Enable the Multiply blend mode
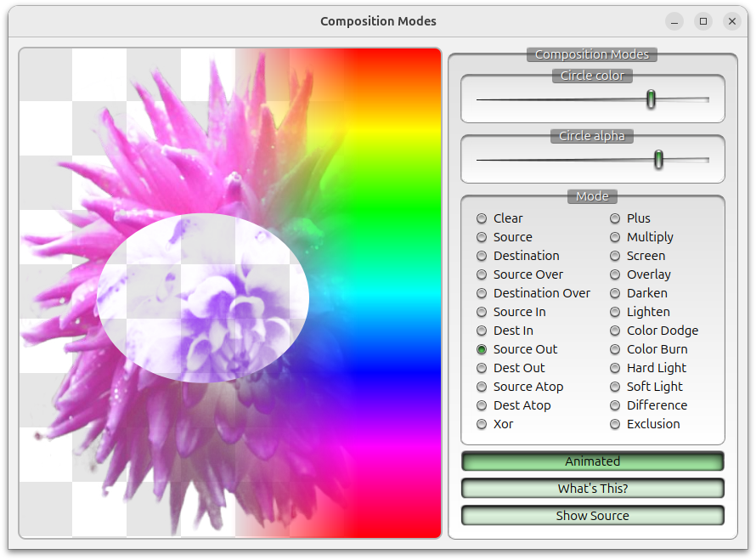Viewport: 756px width, 560px height. coord(614,237)
